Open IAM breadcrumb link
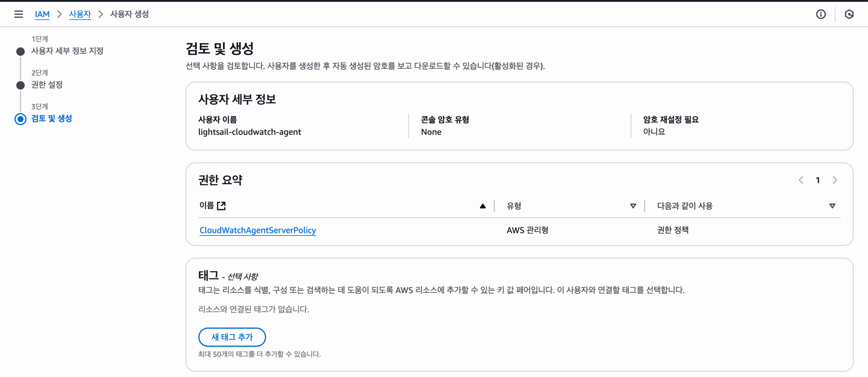Screen dimensions: 868x377 [42, 14]
